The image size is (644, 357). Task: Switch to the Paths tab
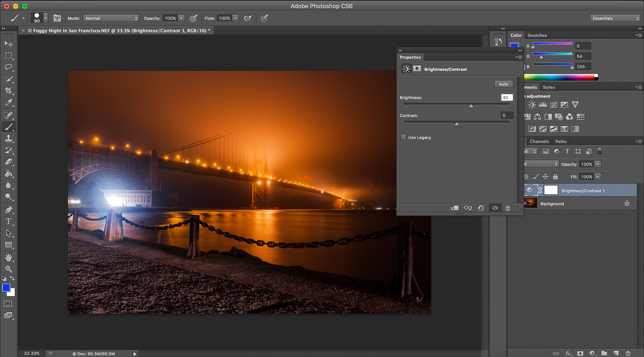[x=561, y=141]
